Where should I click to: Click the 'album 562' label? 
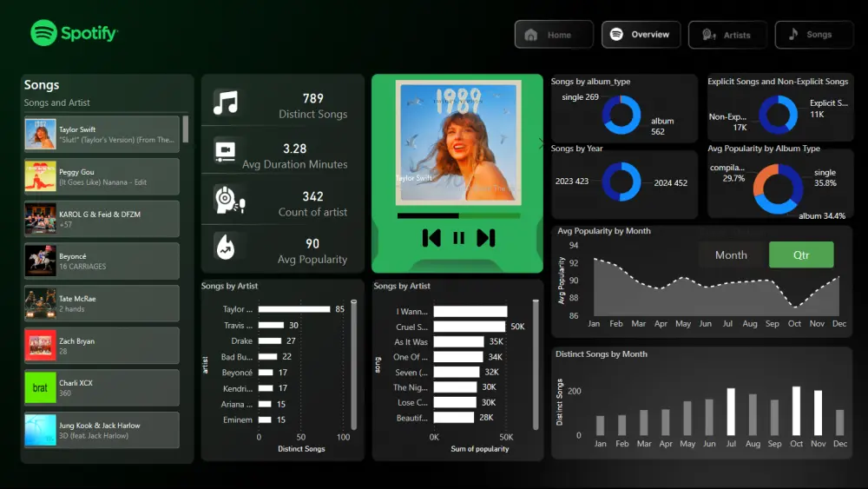(662, 126)
